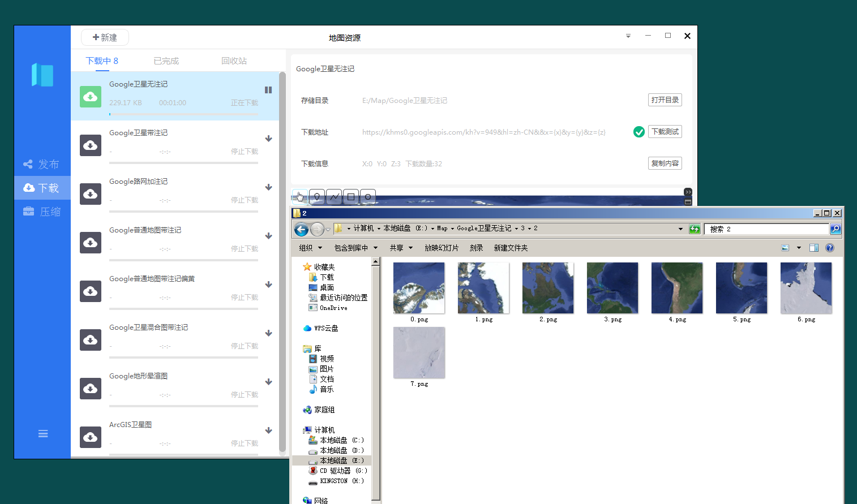Viewport: 857px width, 504px height.
Task: Click the Map breadcrumb in address bar
Action: click(442, 229)
